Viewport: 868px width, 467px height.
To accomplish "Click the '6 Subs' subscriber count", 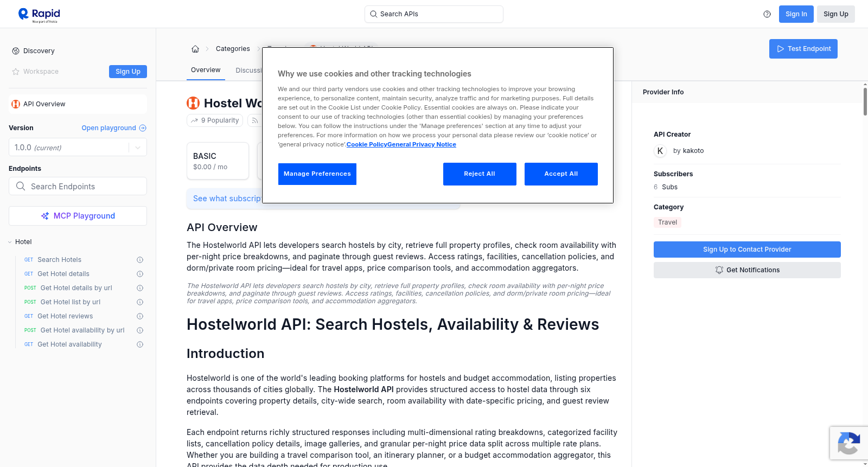I will point(666,187).
